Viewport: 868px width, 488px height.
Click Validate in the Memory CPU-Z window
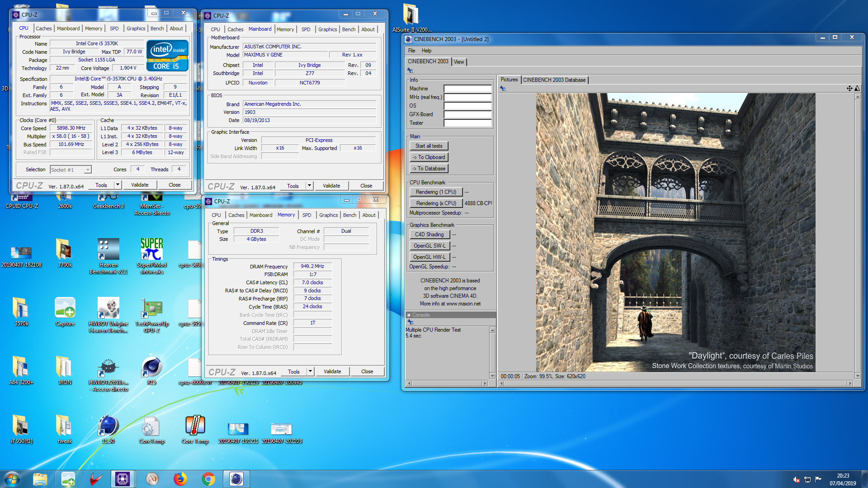332,371
